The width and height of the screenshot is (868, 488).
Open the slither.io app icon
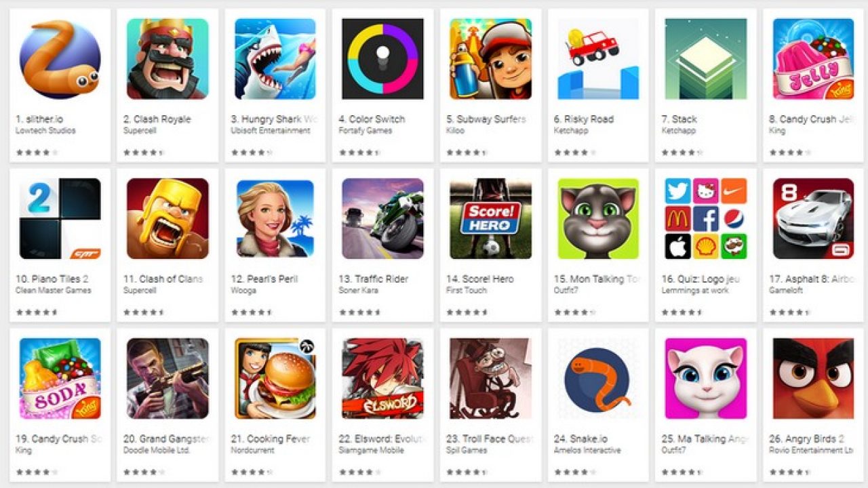coord(60,59)
